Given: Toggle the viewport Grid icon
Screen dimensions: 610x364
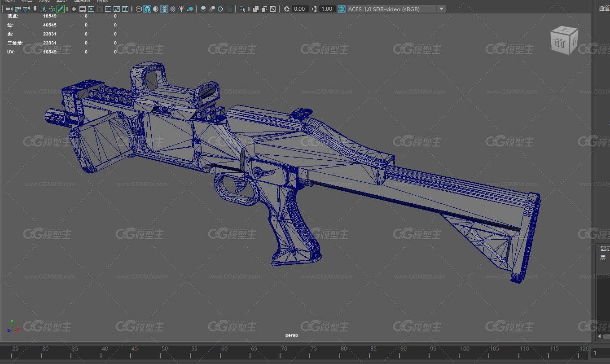Looking at the screenshot, I should (74, 9).
